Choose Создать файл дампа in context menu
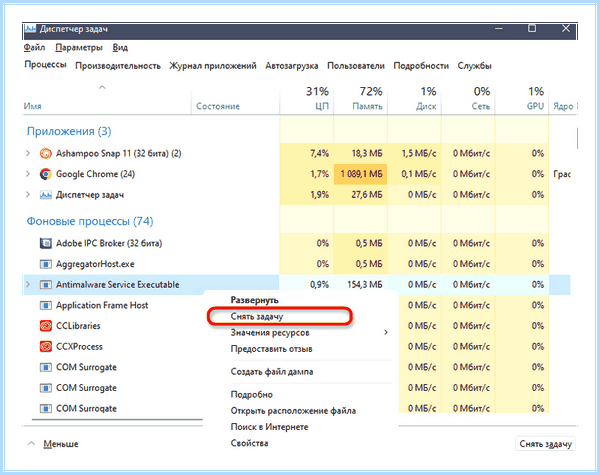 click(x=272, y=372)
